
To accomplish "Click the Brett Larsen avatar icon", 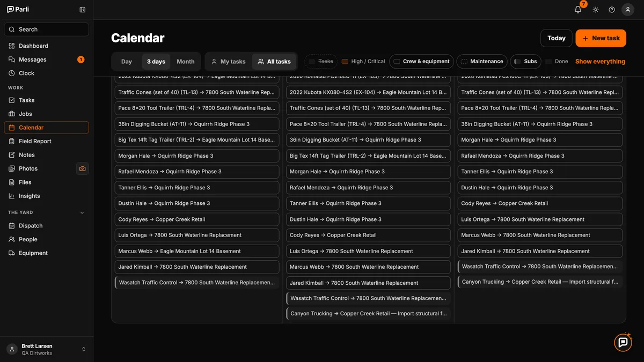I will pyautogui.click(x=12, y=349).
